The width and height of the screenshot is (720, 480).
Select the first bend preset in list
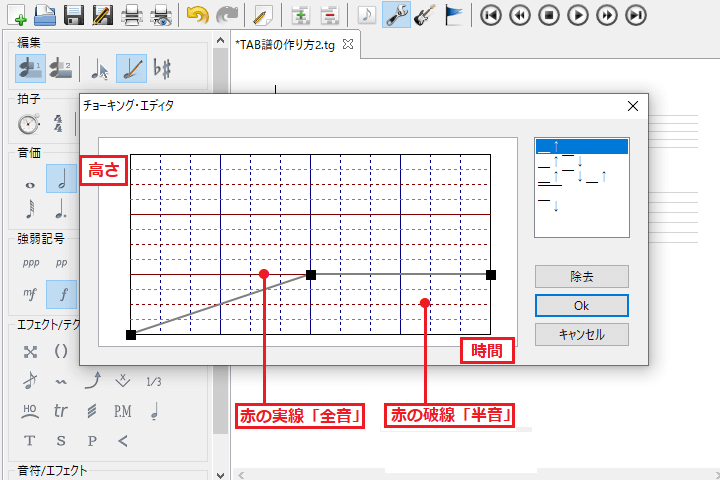click(x=580, y=146)
